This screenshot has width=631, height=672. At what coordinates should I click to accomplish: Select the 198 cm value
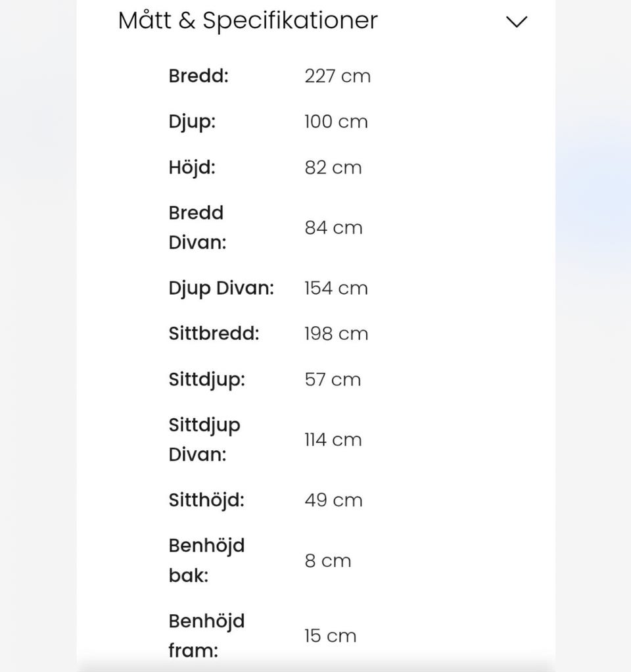(336, 333)
